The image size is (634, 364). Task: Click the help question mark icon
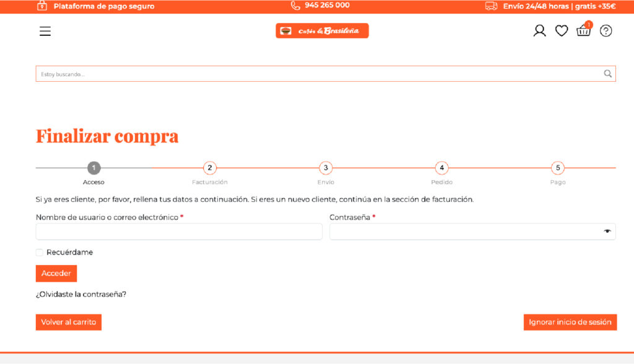(606, 31)
